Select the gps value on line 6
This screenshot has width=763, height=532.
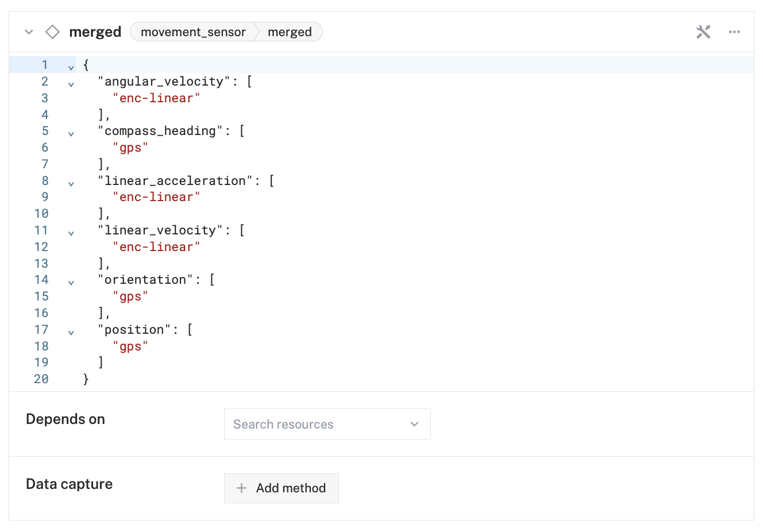click(x=130, y=147)
